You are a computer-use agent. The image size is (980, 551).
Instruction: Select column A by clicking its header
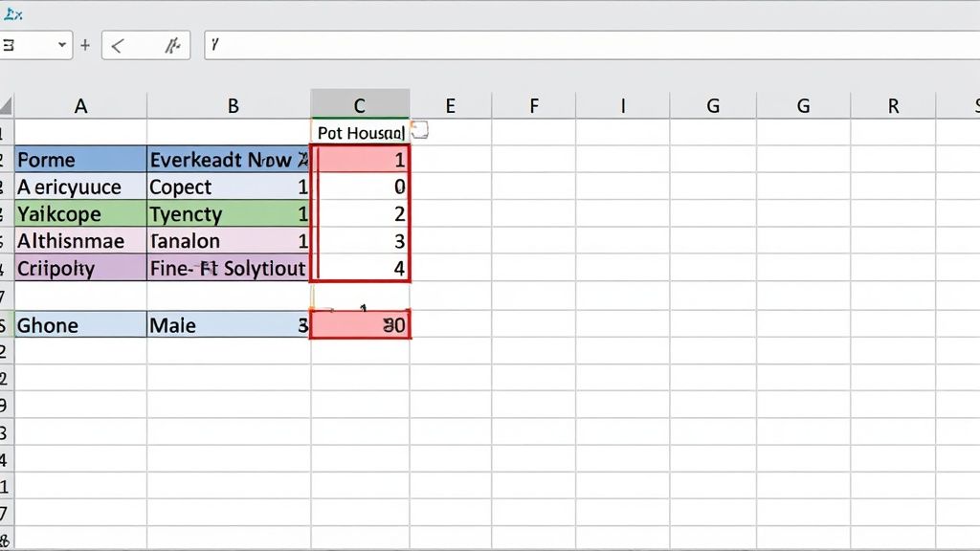point(80,104)
